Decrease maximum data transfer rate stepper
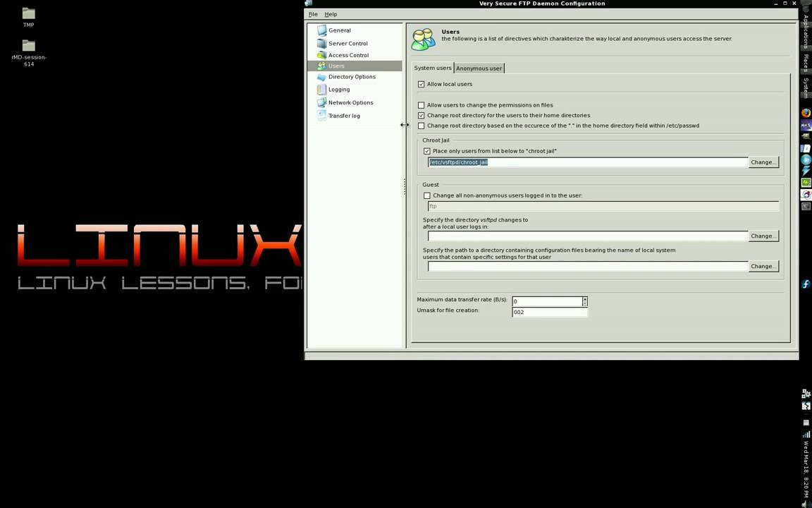Image resolution: width=812 pixels, height=508 pixels. pos(584,304)
